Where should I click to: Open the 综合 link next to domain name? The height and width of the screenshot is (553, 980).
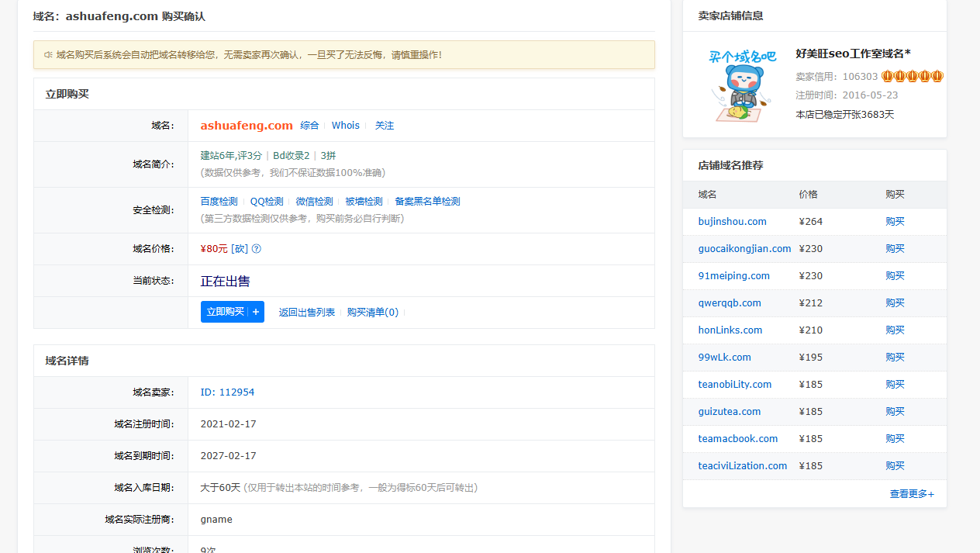309,126
